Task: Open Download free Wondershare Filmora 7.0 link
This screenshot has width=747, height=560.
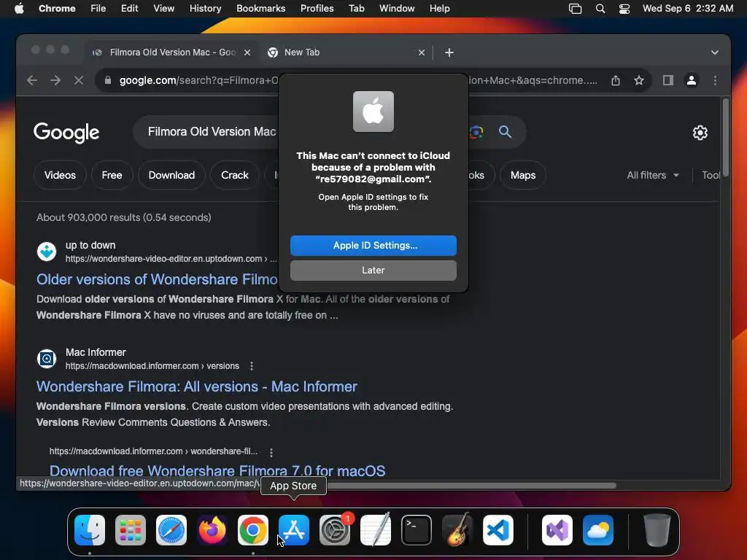Action: 217,471
